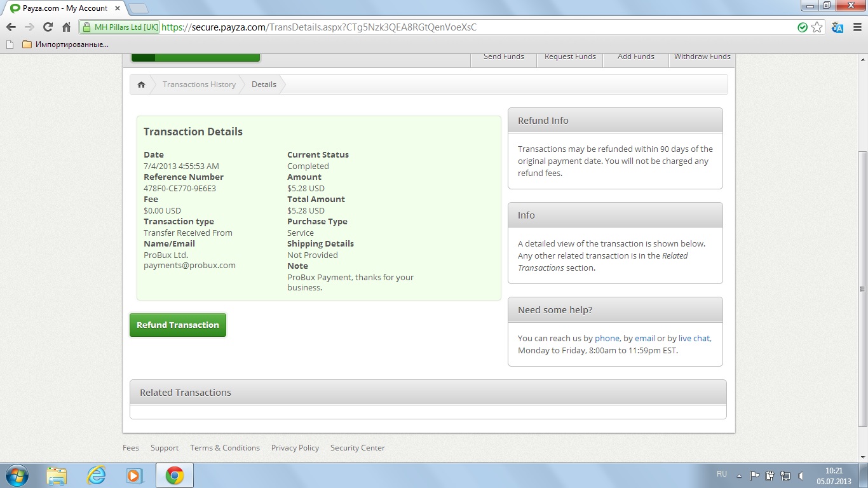Open the Импортированные bookmarks folder
Screen dimensions: 868x488
[65, 44]
